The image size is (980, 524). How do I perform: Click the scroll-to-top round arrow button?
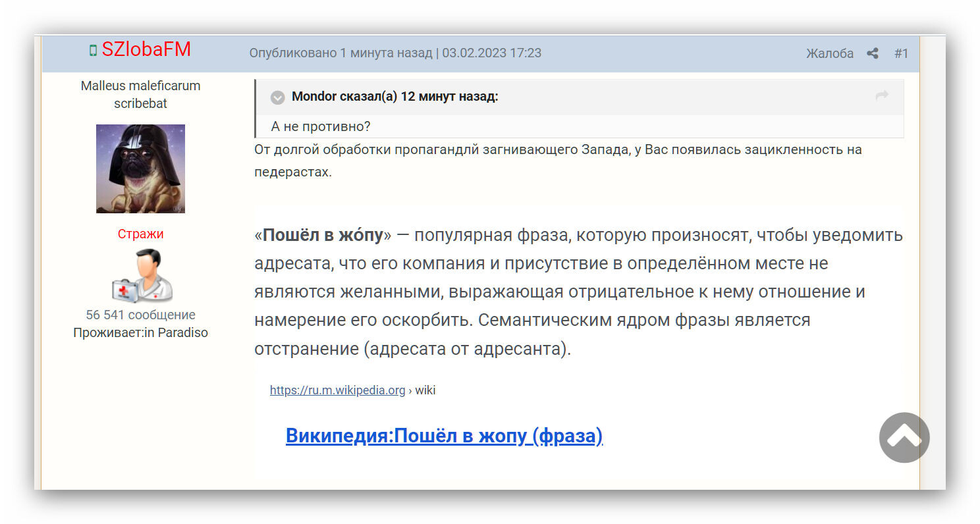click(x=904, y=437)
